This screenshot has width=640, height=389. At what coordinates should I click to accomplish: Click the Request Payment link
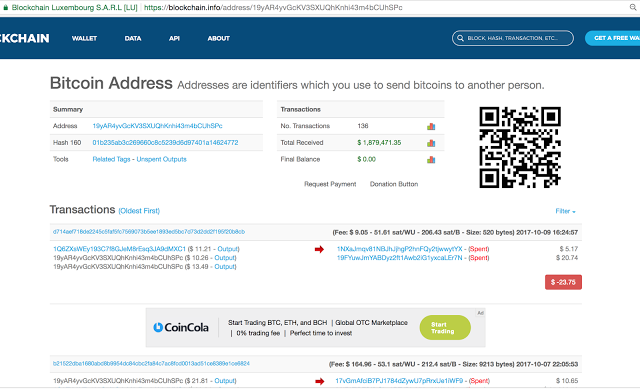(x=330, y=184)
